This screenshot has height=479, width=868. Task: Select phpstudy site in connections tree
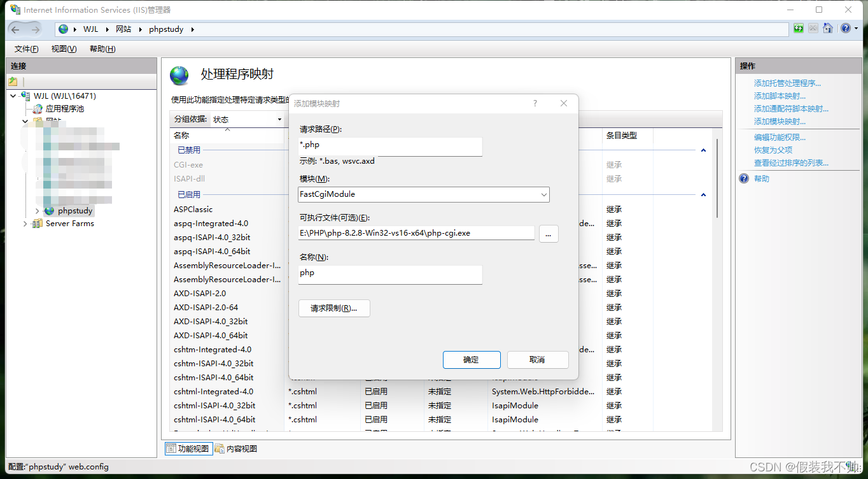pos(75,211)
